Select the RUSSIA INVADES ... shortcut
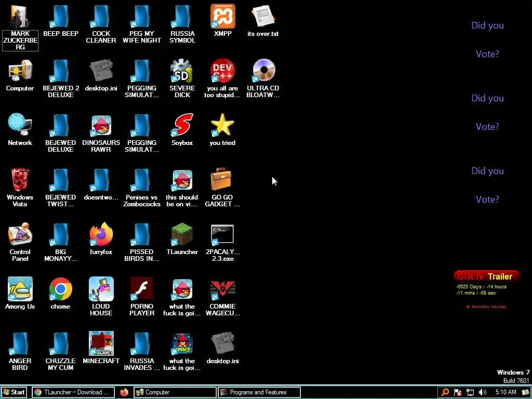 (142, 344)
